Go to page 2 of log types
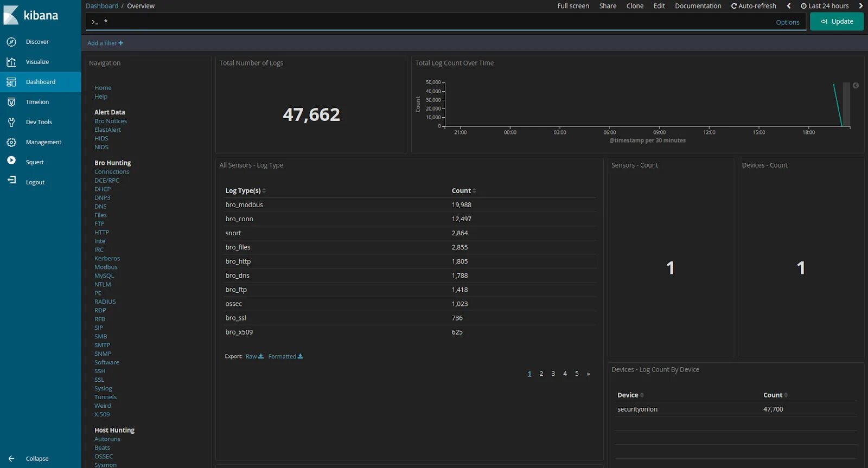 click(541, 374)
